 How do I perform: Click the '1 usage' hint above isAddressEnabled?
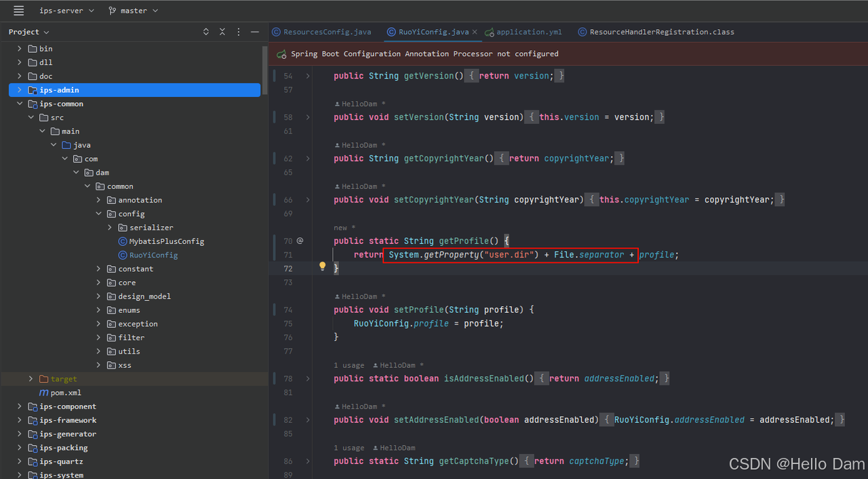[x=349, y=365]
